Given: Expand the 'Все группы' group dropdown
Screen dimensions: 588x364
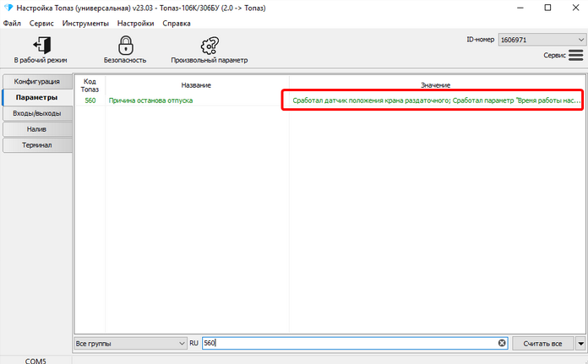Looking at the screenshot, I should pyautogui.click(x=130, y=344).
